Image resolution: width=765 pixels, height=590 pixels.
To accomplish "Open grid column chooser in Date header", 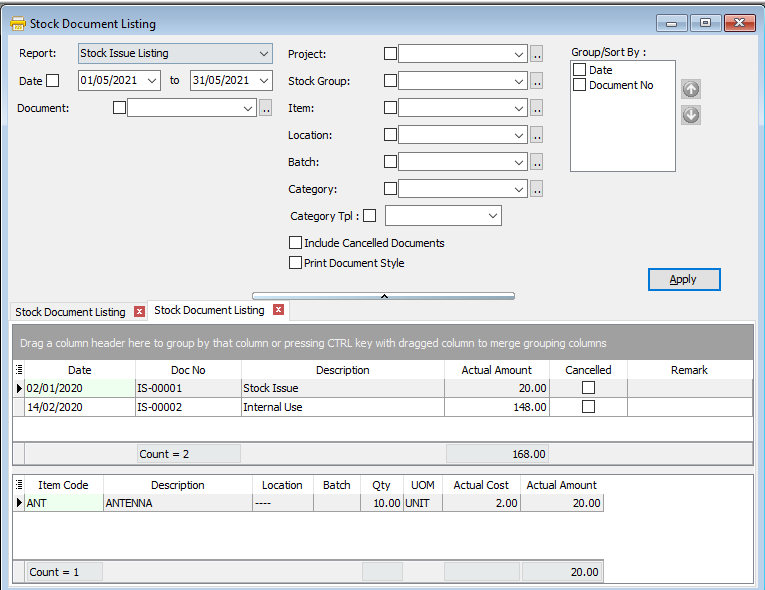I will pos(19,370).
